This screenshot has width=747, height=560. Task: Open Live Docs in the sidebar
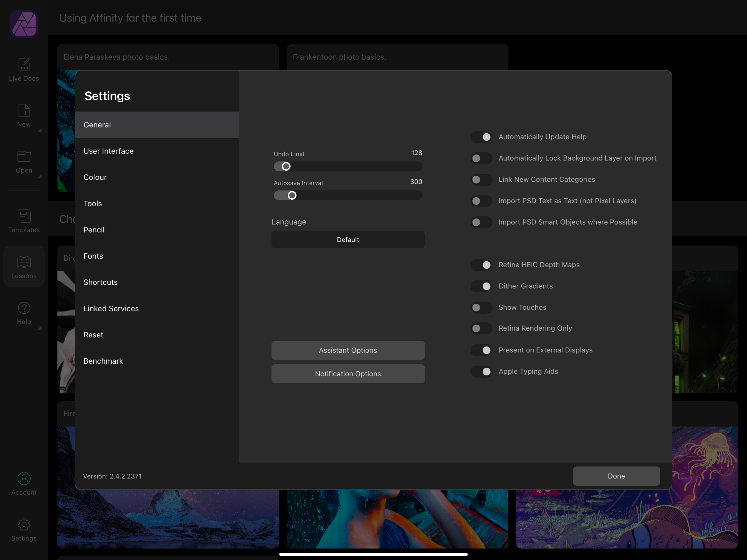(x=24, y=69)
